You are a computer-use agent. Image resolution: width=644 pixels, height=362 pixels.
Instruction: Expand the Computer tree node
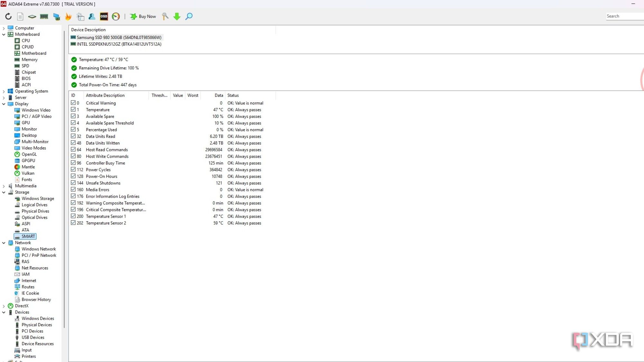4,28
